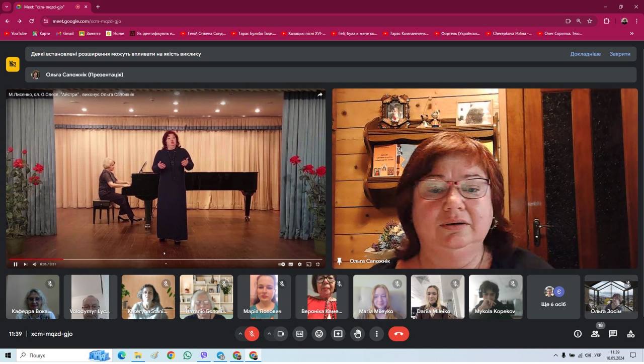Bookmark this page with star icon

[590, 21]
